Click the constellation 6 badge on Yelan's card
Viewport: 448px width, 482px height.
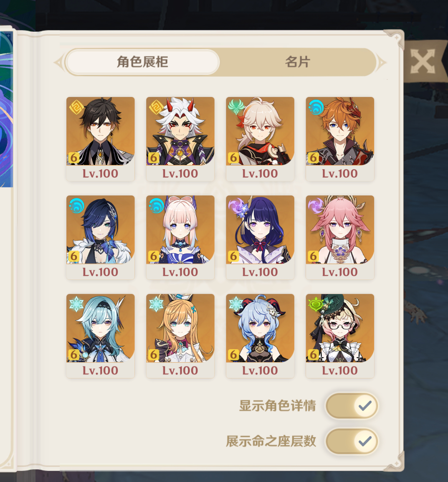click(73, 256)
